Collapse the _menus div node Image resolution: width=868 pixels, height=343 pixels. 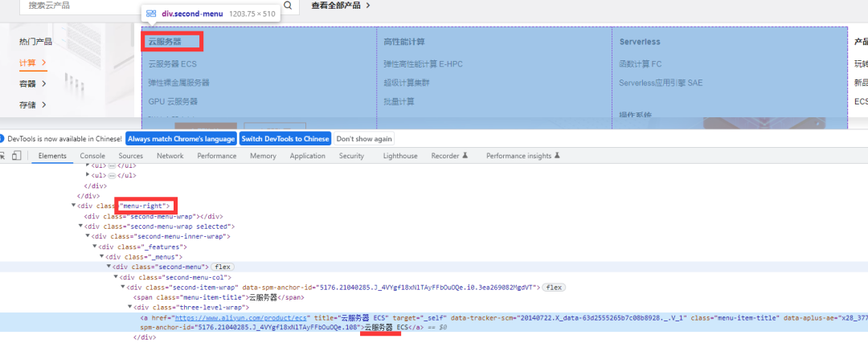(102, 257)
